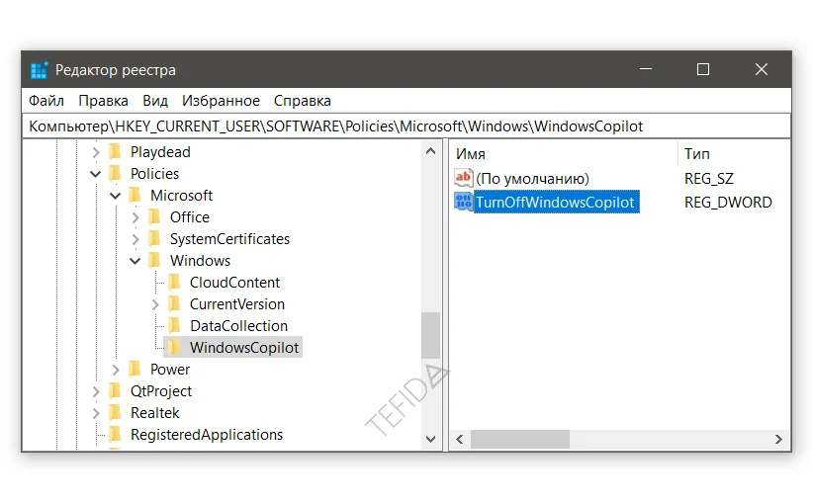
Task: Open the Избранное menu
Action: tap(221, 101)
